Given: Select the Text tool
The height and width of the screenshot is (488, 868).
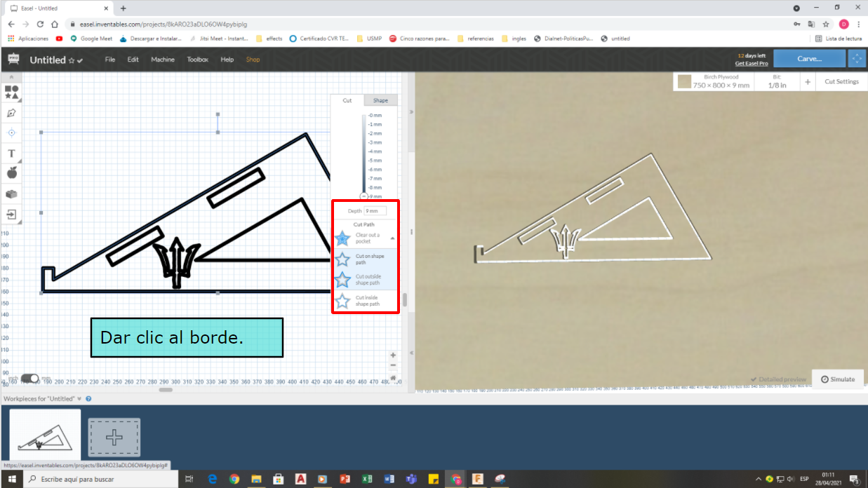Looking at the screenshot, I should coord(11,153).
